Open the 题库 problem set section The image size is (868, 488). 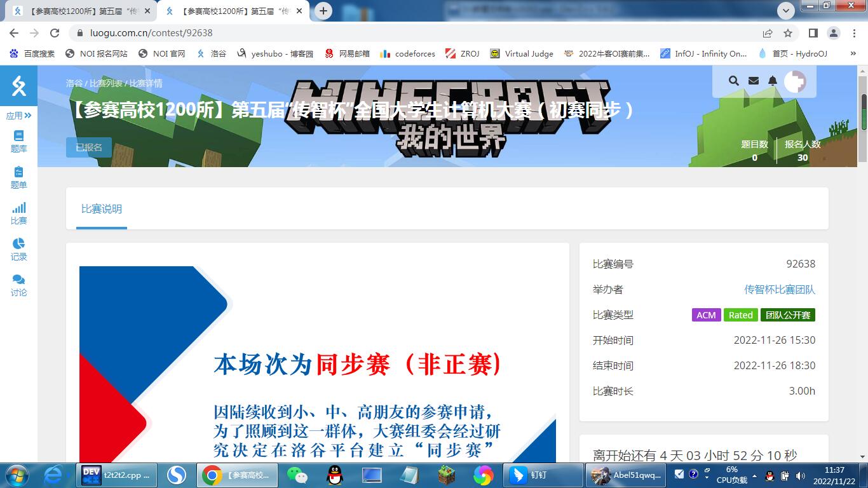(x=18, y=141)
